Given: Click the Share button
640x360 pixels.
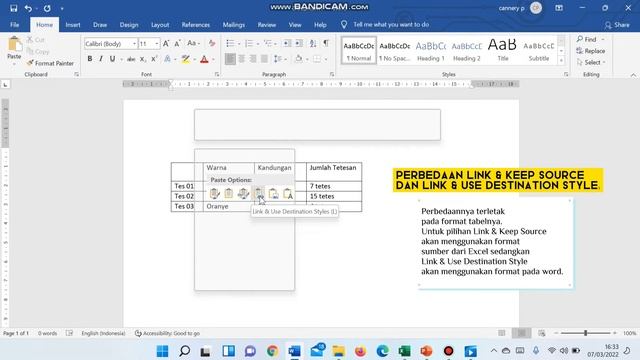Looking at the screenshot, I should point(617,25).
